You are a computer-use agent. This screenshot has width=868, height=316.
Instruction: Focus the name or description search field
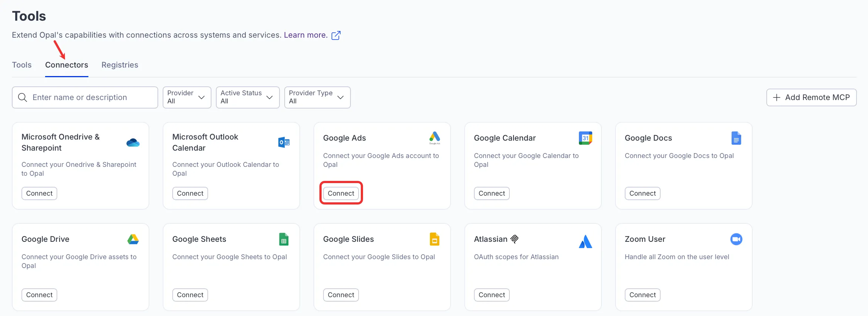click(85, 97)
